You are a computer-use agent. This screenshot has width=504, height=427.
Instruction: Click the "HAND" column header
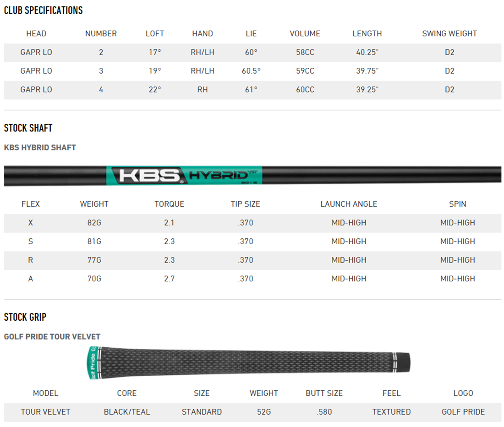pyautogui.click(x=203, y=34)
